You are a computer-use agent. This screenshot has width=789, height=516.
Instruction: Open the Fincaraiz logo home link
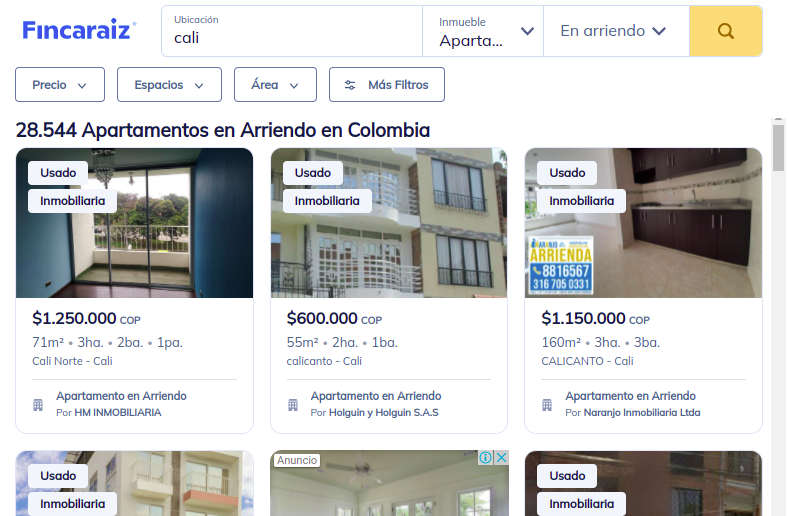(x=79, y=30)
